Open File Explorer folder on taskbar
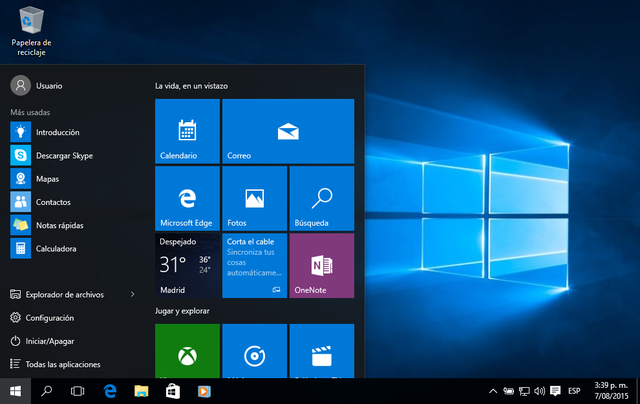 coord(141,391)
